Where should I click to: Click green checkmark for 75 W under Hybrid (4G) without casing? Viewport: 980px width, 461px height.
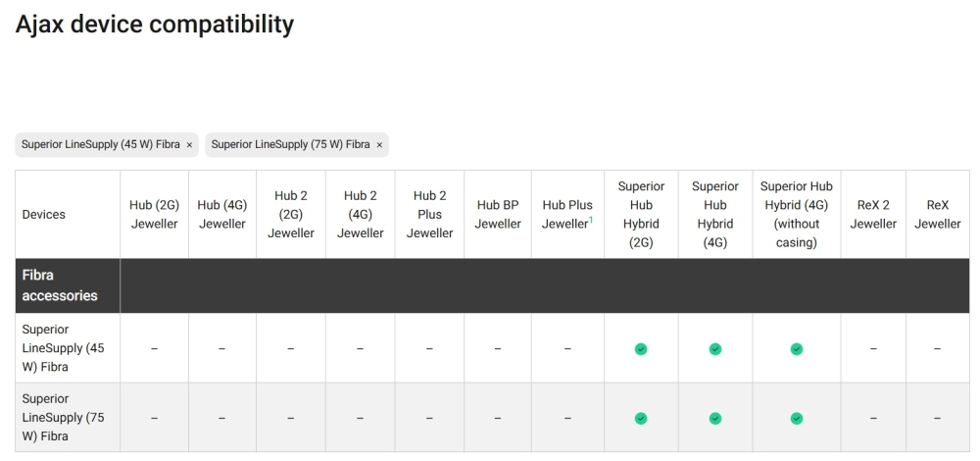click(x=796, y=419)
